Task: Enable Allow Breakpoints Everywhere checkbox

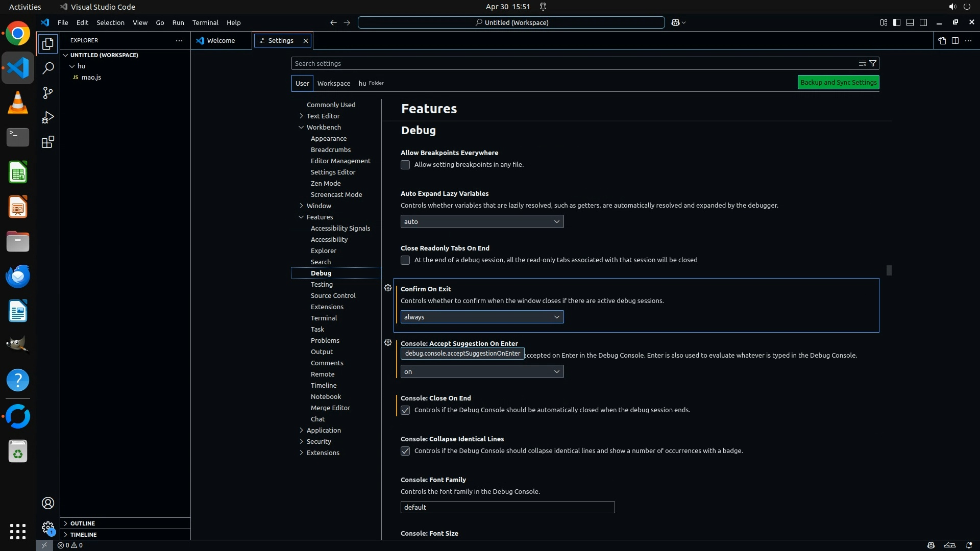Action: coord(405,165)
